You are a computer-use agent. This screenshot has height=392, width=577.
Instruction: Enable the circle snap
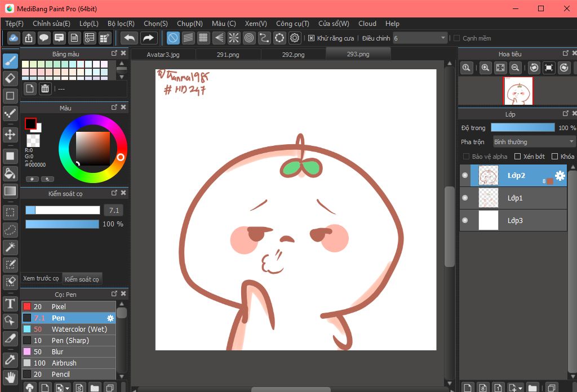(249, 38)
